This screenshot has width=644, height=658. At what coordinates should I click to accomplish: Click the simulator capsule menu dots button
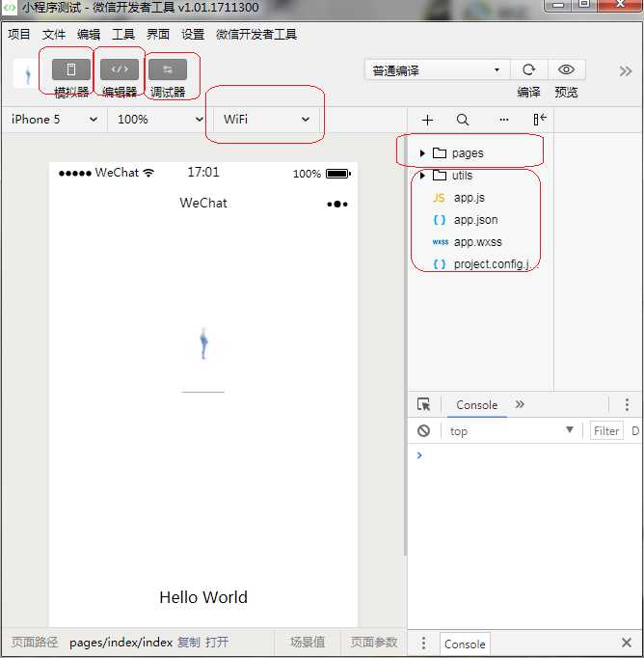point(337,205)
